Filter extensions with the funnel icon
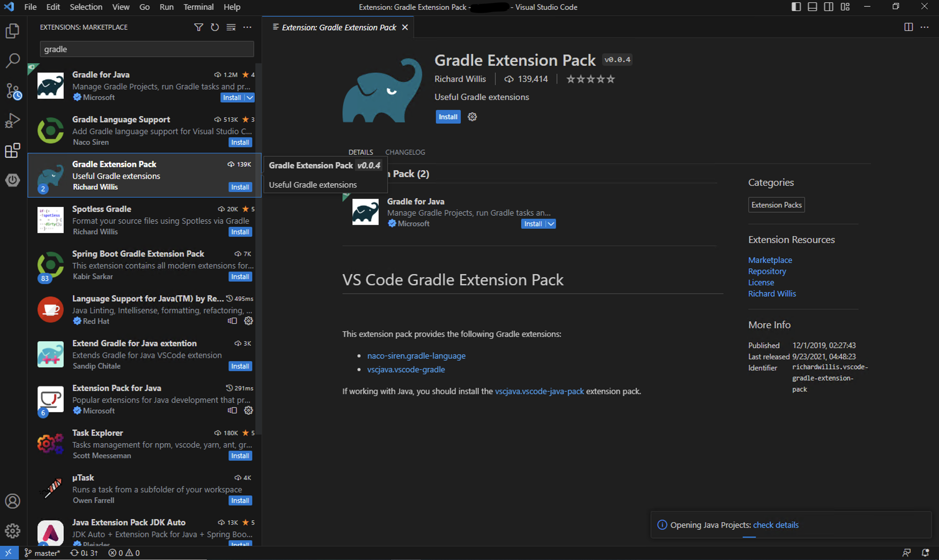The height and width of the screenshot is (560, 939). click(x=199, y=27)
